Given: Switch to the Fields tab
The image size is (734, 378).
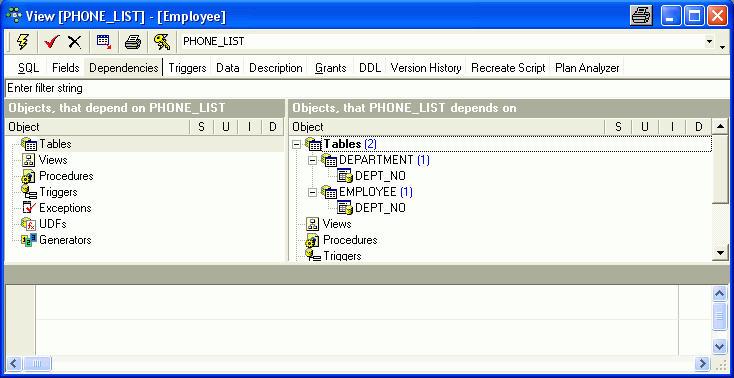Looking at the screenshot, I should [x=66, y=68].
